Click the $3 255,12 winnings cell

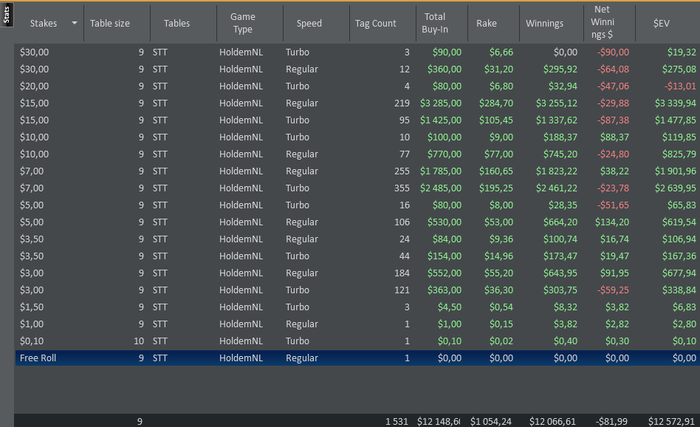coord(556,103)
